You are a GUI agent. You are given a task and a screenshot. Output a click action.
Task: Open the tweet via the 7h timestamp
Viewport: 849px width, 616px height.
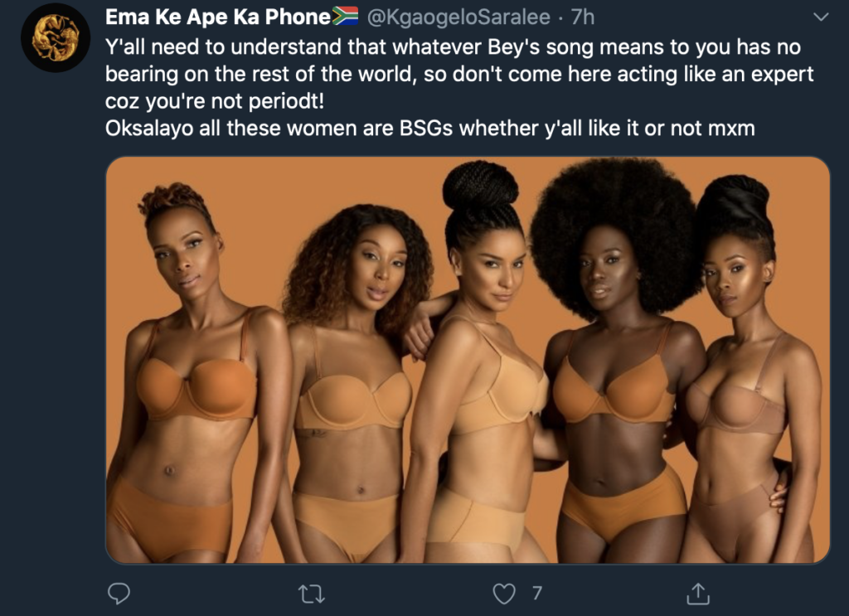pyautogui.click(x=583, y=17)
